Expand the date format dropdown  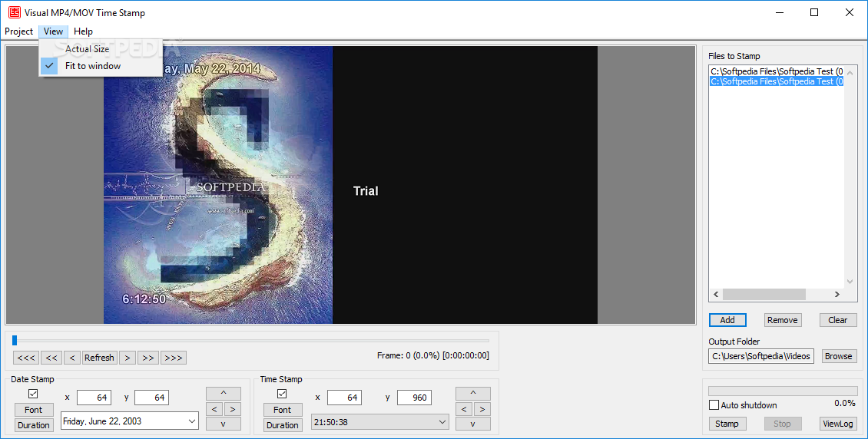pyautogui.click(x=191, y=421)
